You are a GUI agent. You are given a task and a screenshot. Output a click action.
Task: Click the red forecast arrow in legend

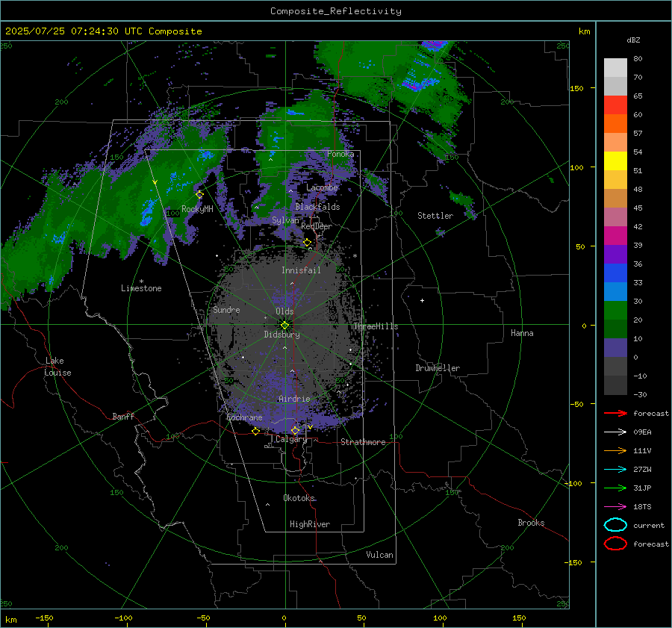pyautogui.click(x=615, y=413)
